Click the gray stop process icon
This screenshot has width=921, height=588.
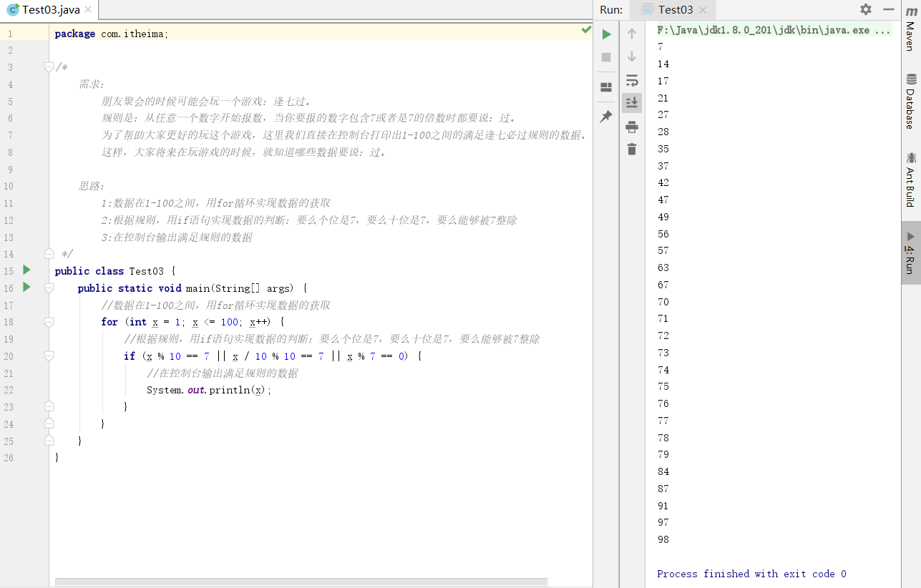(605, 57)
